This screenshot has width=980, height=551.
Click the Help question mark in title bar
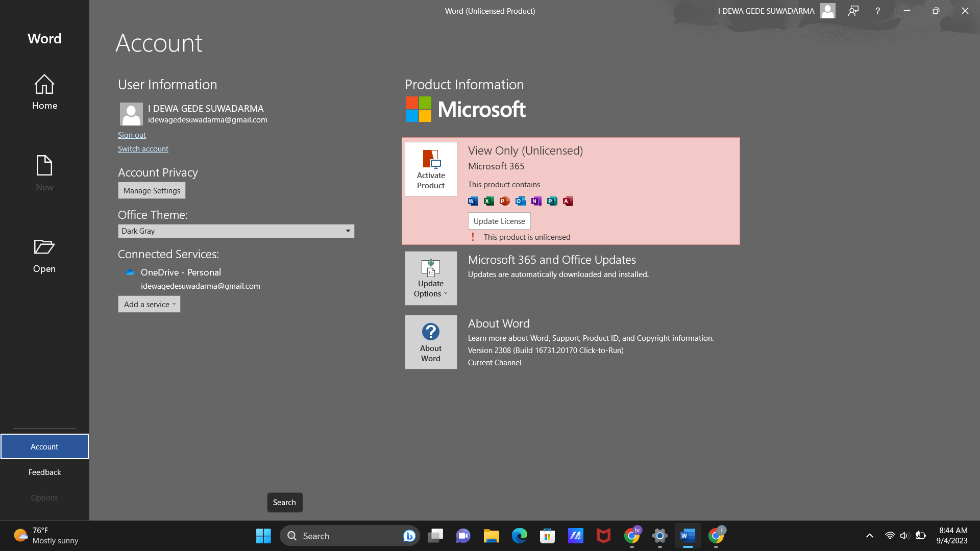pyautogui.click(x=877, y=11)
